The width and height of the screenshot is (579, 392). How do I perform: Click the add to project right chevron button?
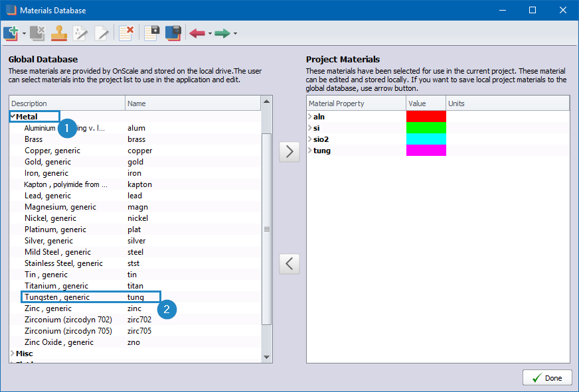(289, 152)
